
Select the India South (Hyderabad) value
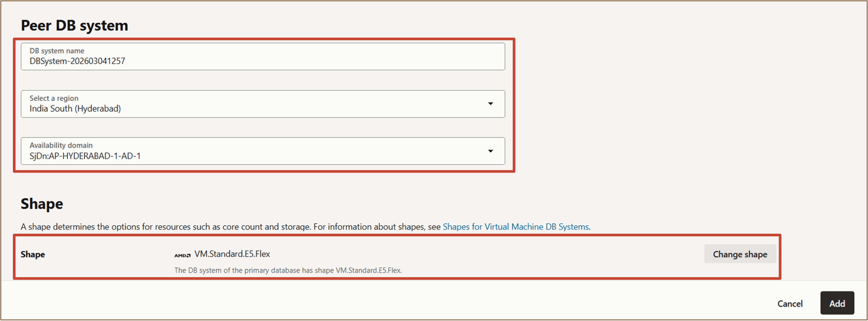pos(75,109)
